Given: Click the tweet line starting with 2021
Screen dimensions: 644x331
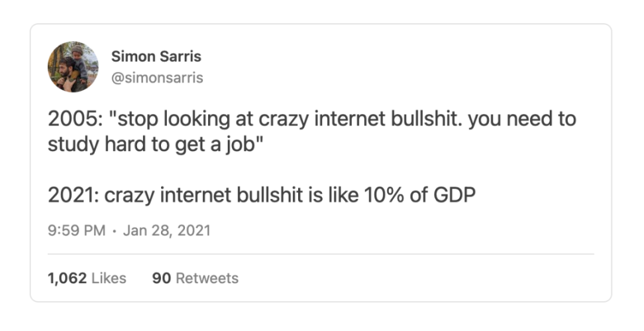Looking at the screenshot, I should point(262,196).
